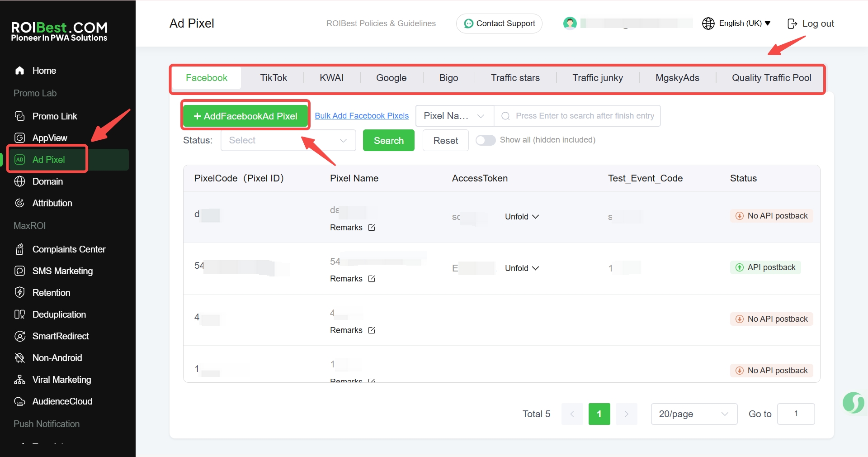The width and height of the screenshot is (868, 457).
Task: Click the SmartRedirect icon
Action: (x=19, y=336)
